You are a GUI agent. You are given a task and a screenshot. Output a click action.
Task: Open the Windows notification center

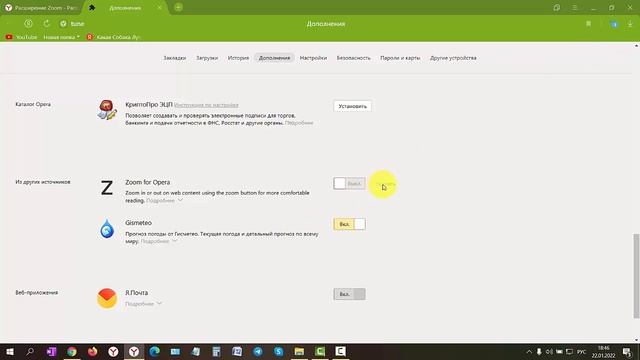(627, 352)
